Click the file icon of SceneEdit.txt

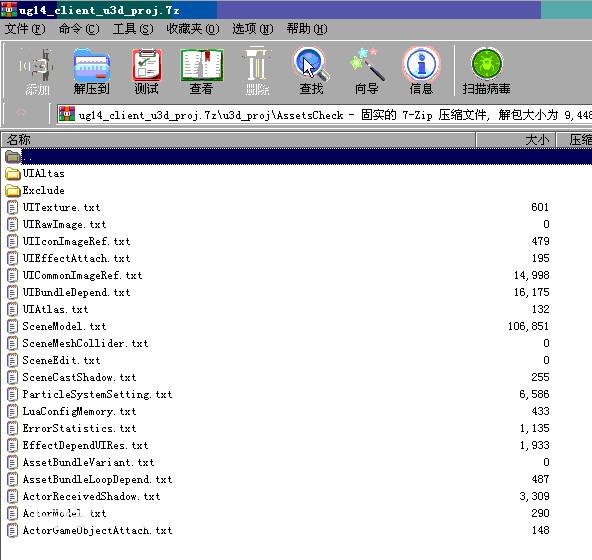(12, 360)
